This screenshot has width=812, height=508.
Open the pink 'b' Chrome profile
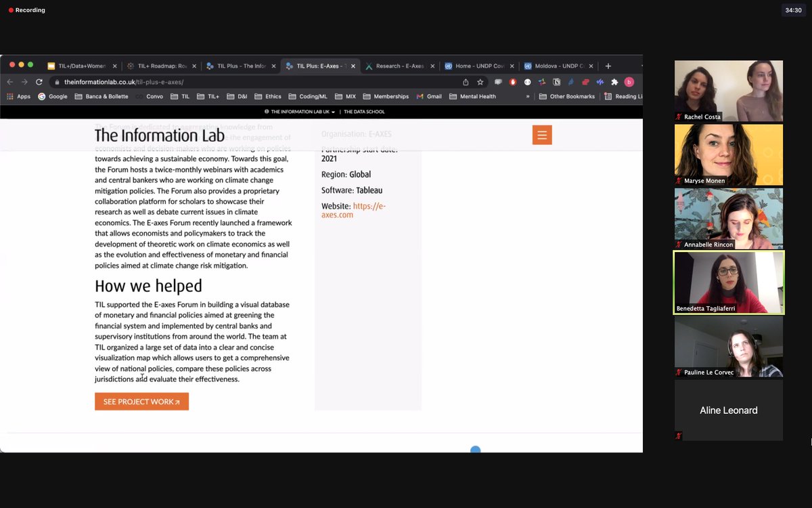(x=629, y=82)
